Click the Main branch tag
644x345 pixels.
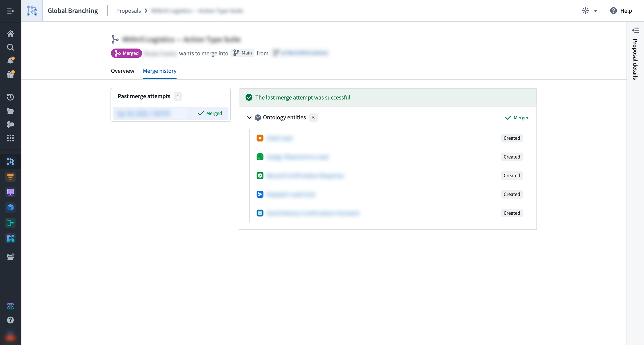[242, 53]
